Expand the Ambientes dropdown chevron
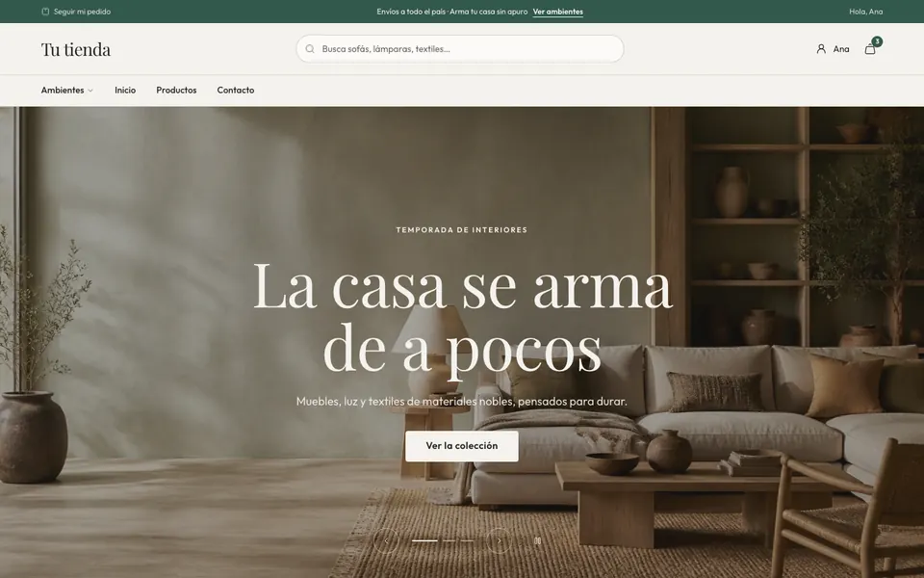This screenshot has height=578, width=924. click(x=90, y=91)
